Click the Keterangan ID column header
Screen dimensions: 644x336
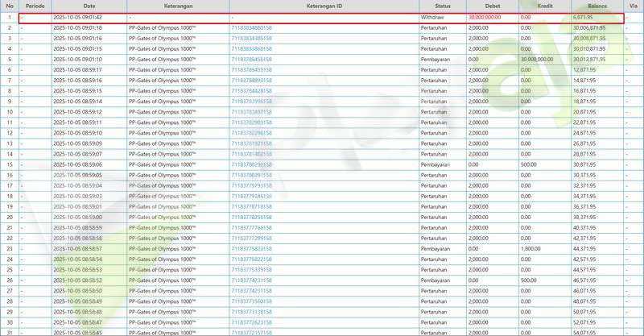323,6
